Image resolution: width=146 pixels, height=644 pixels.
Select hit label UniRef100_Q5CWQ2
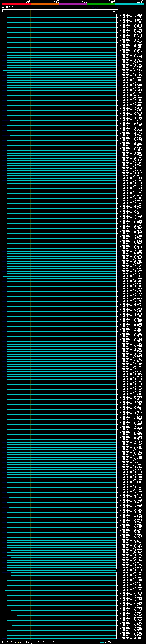coord(131,261)
